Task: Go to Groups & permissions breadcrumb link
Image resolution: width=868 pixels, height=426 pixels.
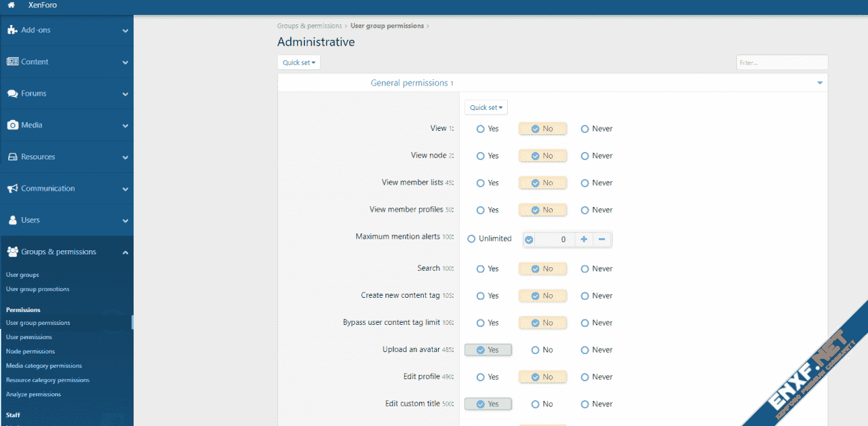Action: tap(309, 26)
